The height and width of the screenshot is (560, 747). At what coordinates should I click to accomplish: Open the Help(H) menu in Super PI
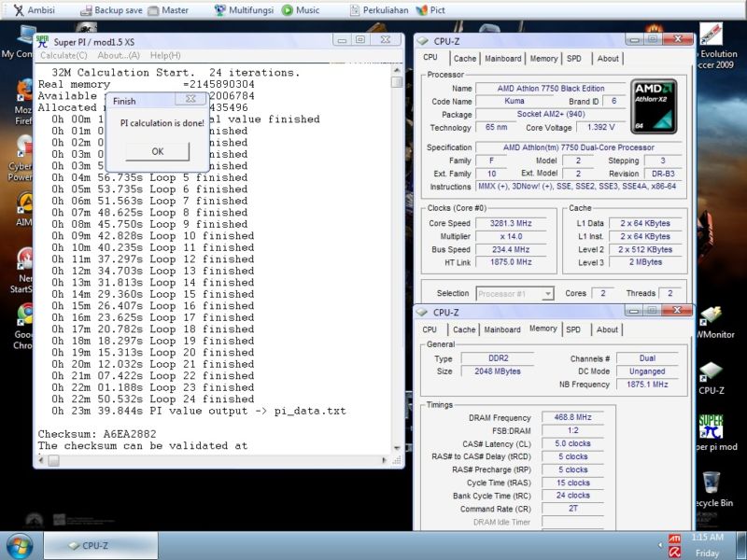(165, 55)
